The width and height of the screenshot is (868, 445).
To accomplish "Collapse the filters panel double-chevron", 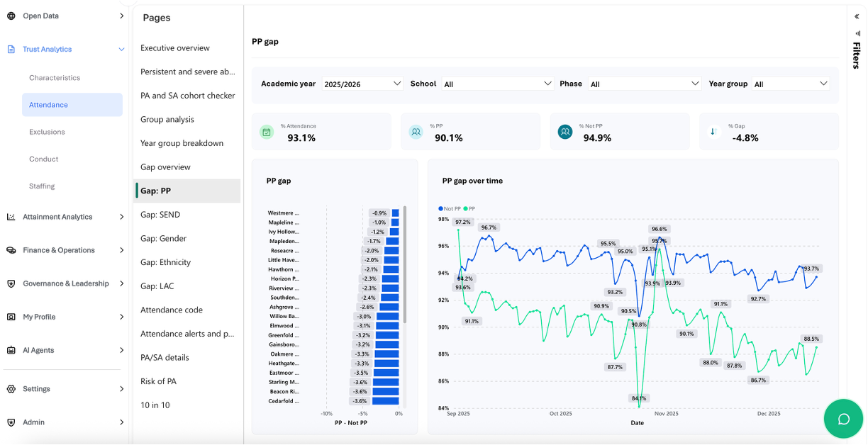I will (x=857, y=16).
